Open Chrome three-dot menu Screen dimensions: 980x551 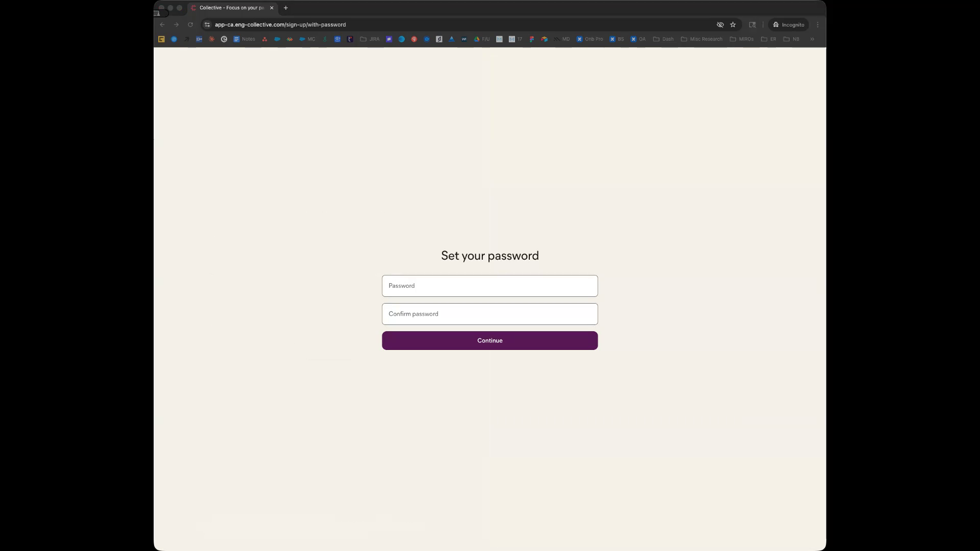click(818, 24)
